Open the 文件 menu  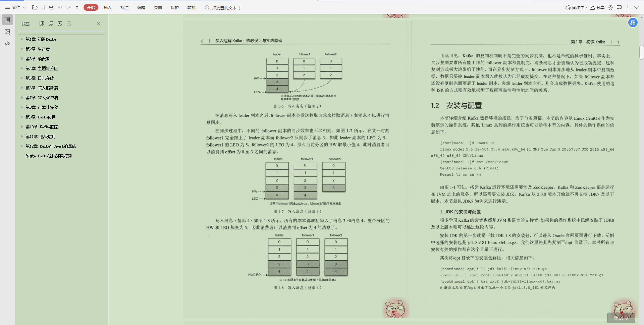pyautogui.click(x=15, y=7)
